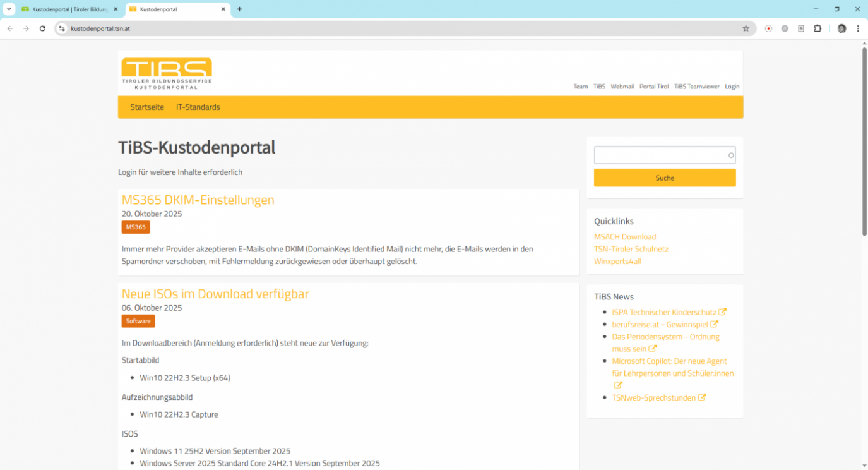The height and width of the screenshot is (470, 868).
Task: Click the red recording indicator icon
Action: [x=768, y=28]
